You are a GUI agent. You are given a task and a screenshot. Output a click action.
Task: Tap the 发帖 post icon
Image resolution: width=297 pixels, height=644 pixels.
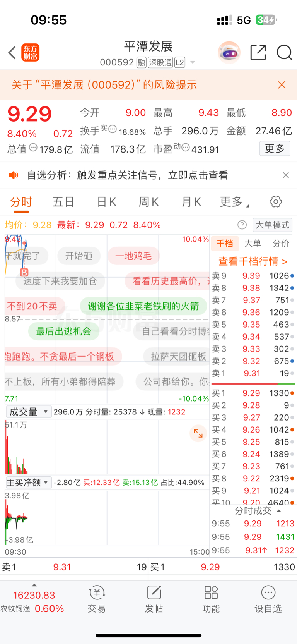tap(154, 599)
